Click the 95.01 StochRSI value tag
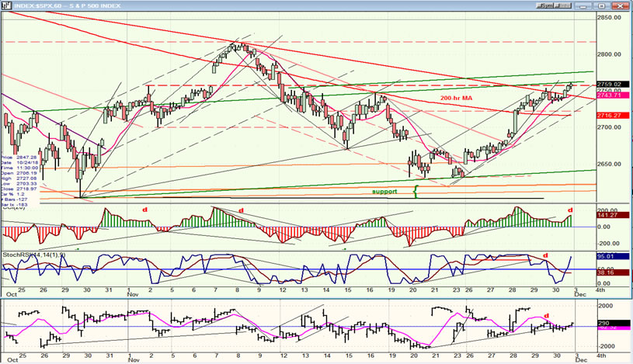 click(612, 256)
